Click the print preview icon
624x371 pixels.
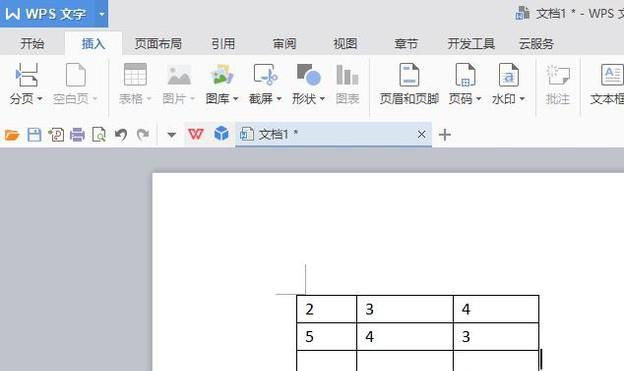pyautogui.click(x=99, y=135)
